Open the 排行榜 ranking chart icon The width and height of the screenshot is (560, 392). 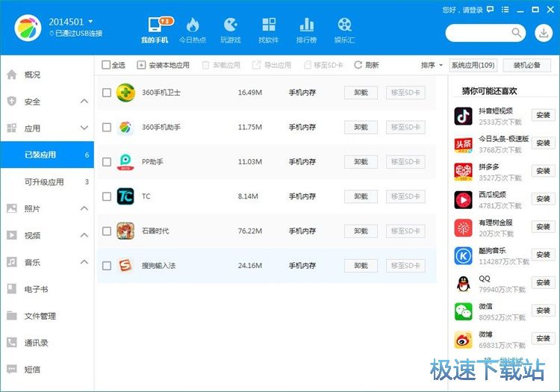click(306, 25)
